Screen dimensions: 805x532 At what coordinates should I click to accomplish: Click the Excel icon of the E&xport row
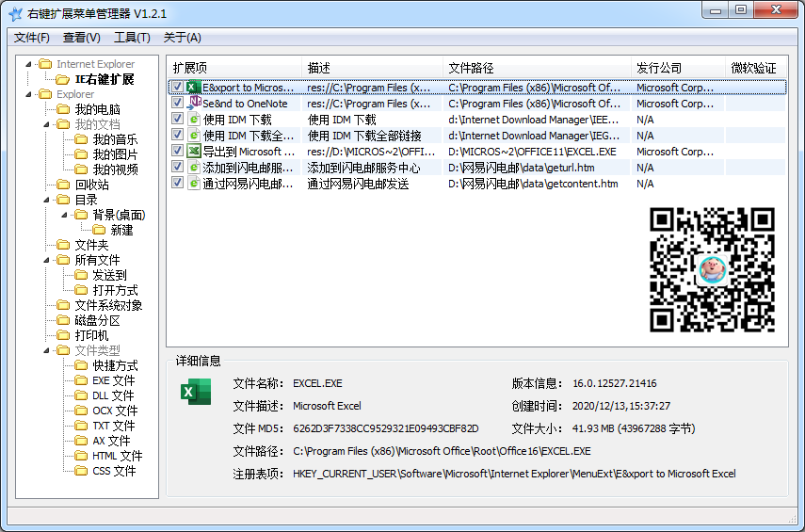point(194,87)
